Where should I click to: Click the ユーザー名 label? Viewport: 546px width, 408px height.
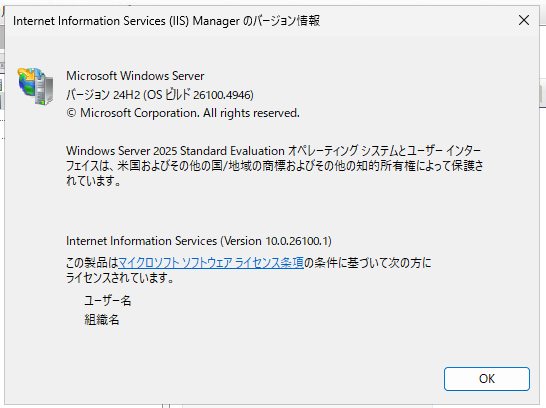point(108,300)
